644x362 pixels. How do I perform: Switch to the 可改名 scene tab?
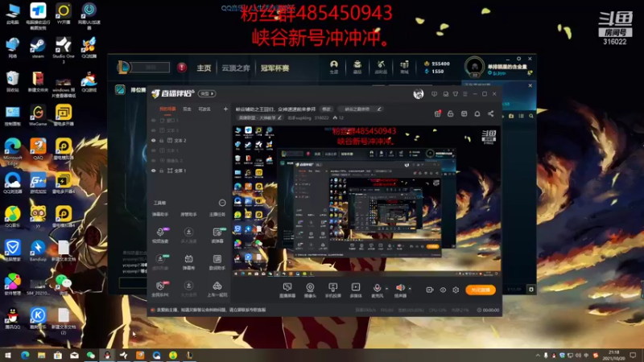(x=204, y=109)
